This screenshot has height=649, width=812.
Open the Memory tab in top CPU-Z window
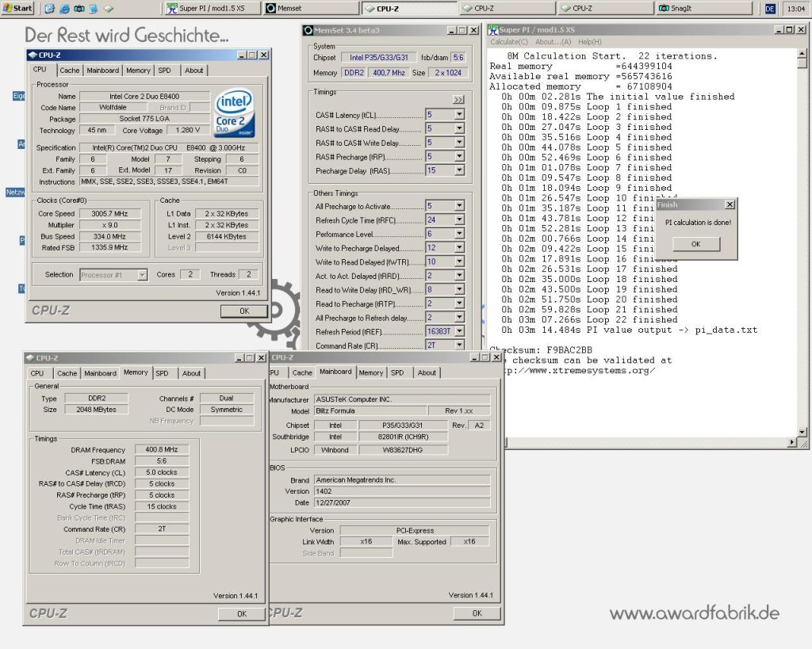coord(138,71)
